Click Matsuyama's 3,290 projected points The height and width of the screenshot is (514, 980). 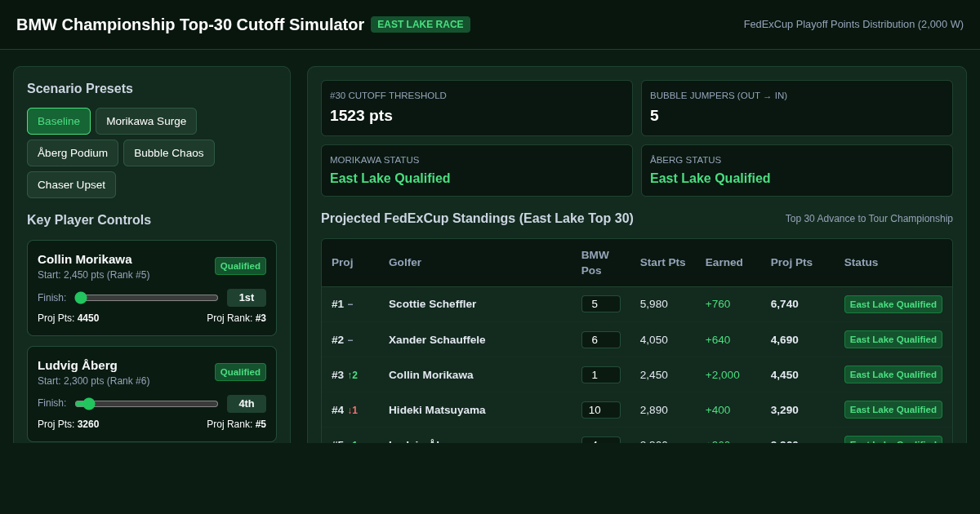pyautogui.click(x=785, y=410)
